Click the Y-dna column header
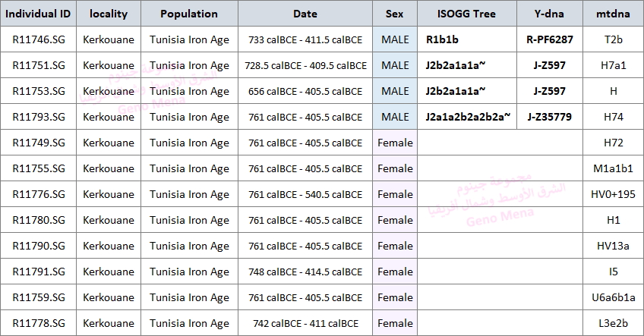Image resolution: width=644 pixels, height=336 pixels. [x=550, y=14]
